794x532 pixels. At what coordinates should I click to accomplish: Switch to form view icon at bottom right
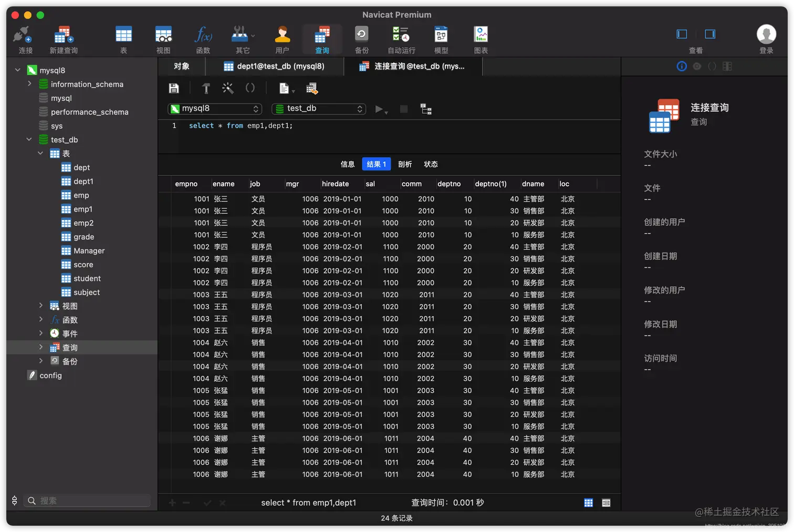click(606, 503)
